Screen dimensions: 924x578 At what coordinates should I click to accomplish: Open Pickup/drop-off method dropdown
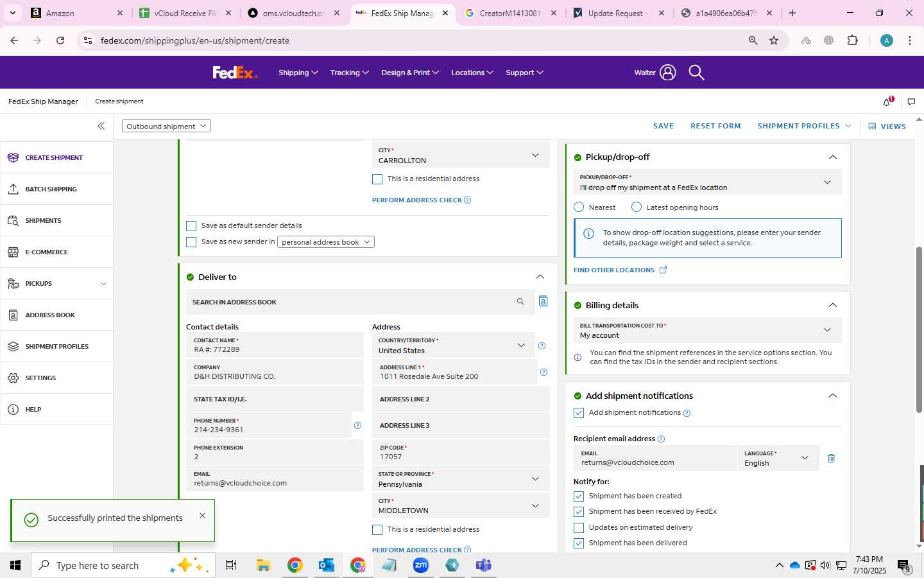coord(707,182)
